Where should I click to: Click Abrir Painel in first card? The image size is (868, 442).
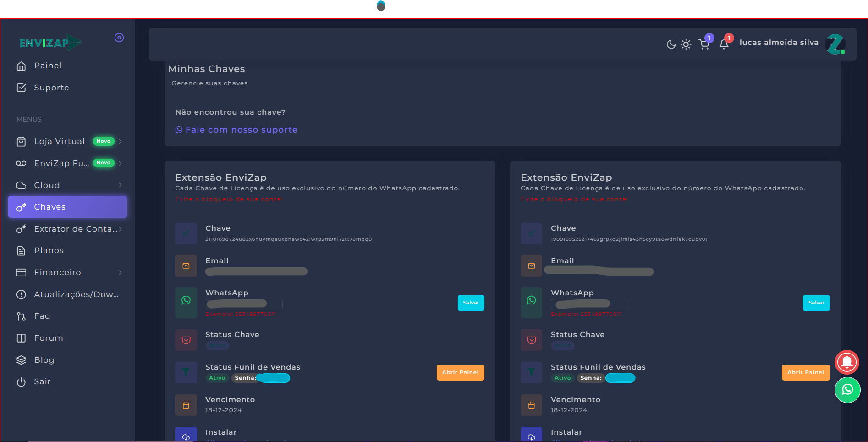pyautogui.click(x=460, y=372)
